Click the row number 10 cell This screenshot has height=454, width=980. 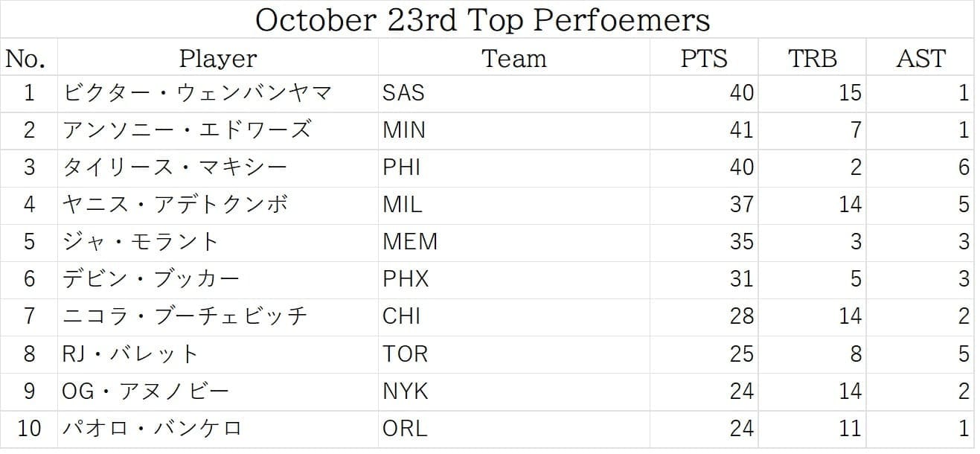pos(29,429)
